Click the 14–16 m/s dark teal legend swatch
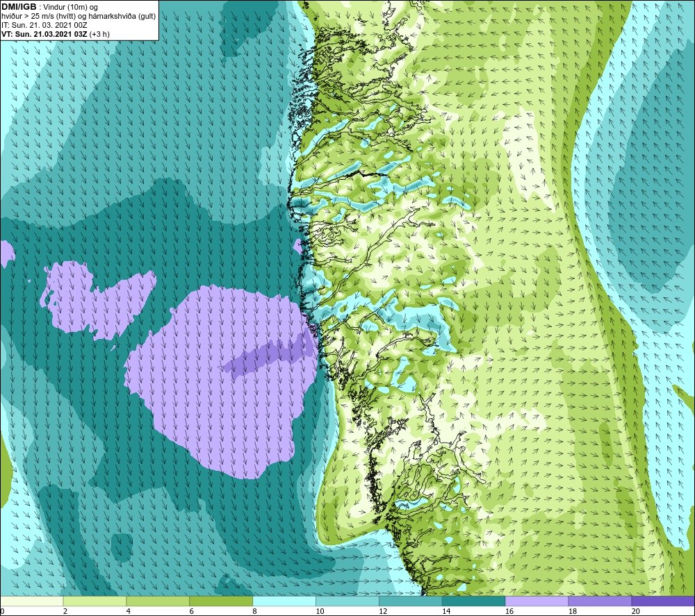Image resolution: width=695 pixels, height=616 pixels. tap(474, 601)
